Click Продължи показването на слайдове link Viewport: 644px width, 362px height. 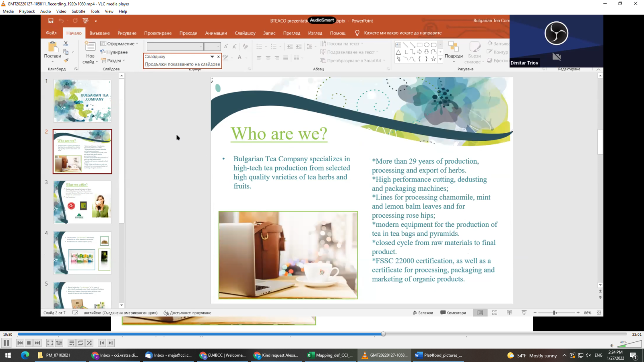coord(182,64)
